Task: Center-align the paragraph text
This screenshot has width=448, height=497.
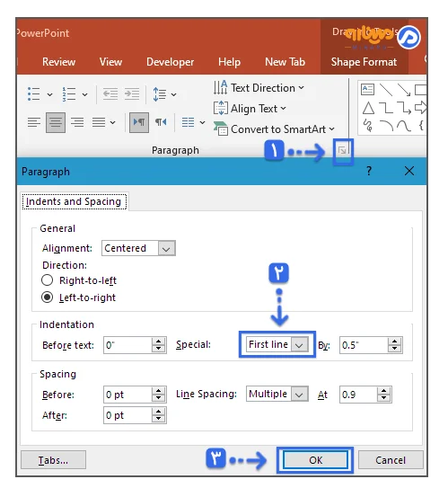Action: [x=56, y=122]
